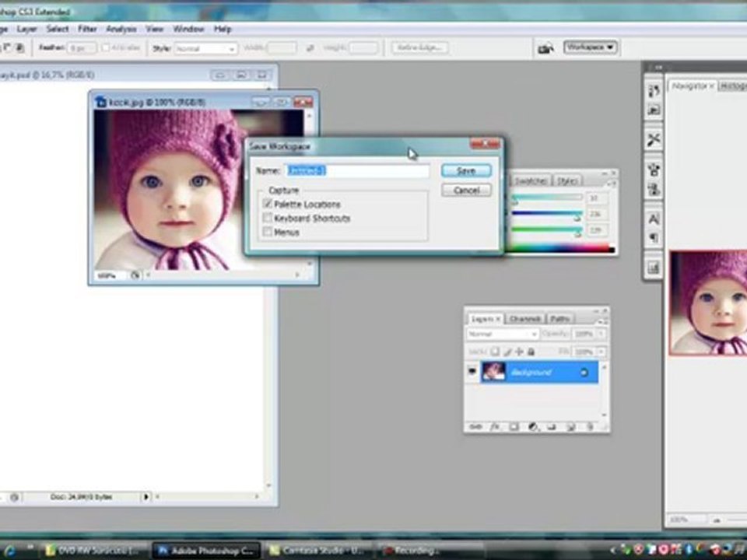This screenshot has height=560, width=747.
Task: Click the trash icon in Layers panel
Action: [x=590, y=427]
